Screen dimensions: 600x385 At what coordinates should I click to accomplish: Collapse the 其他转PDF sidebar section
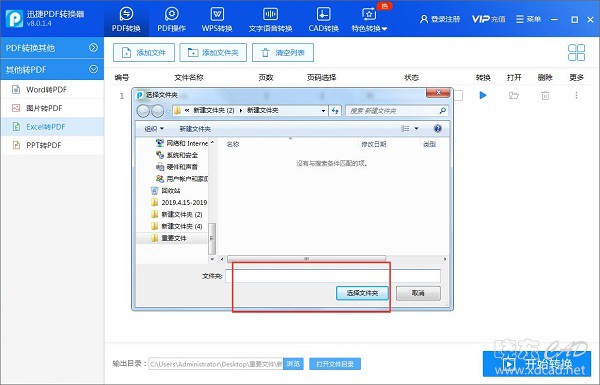(52, 70)
